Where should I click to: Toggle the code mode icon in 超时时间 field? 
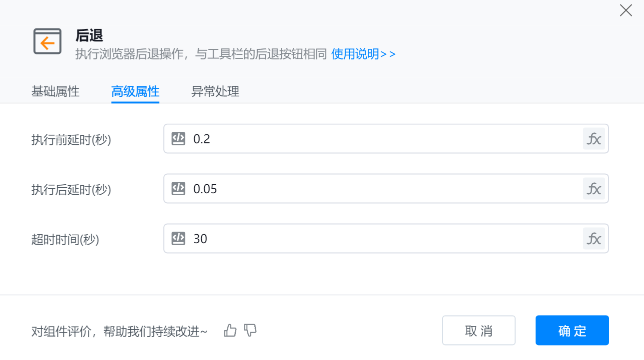pyautogui.click(x=178, y=239)
